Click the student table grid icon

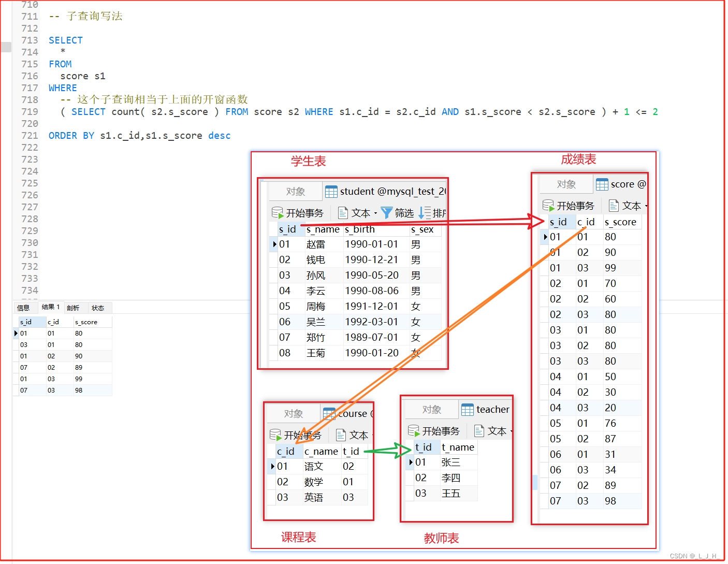331,192
